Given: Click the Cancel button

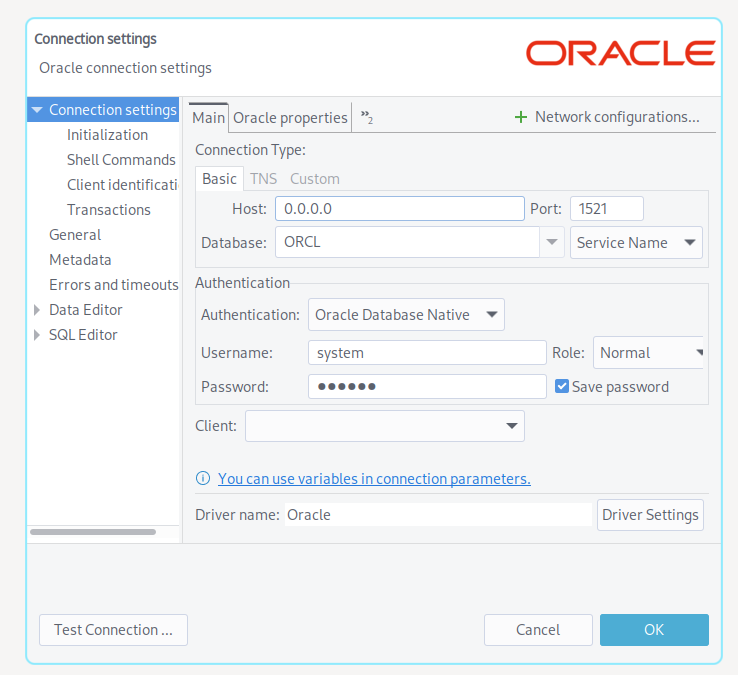Looking at the screenshot, I should click(x=538, y=630).
